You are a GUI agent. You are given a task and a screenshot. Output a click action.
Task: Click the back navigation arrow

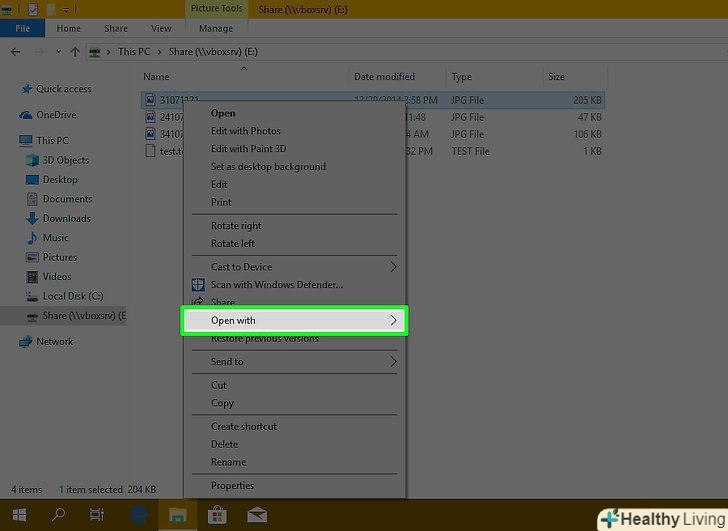(x=17, y=51)
